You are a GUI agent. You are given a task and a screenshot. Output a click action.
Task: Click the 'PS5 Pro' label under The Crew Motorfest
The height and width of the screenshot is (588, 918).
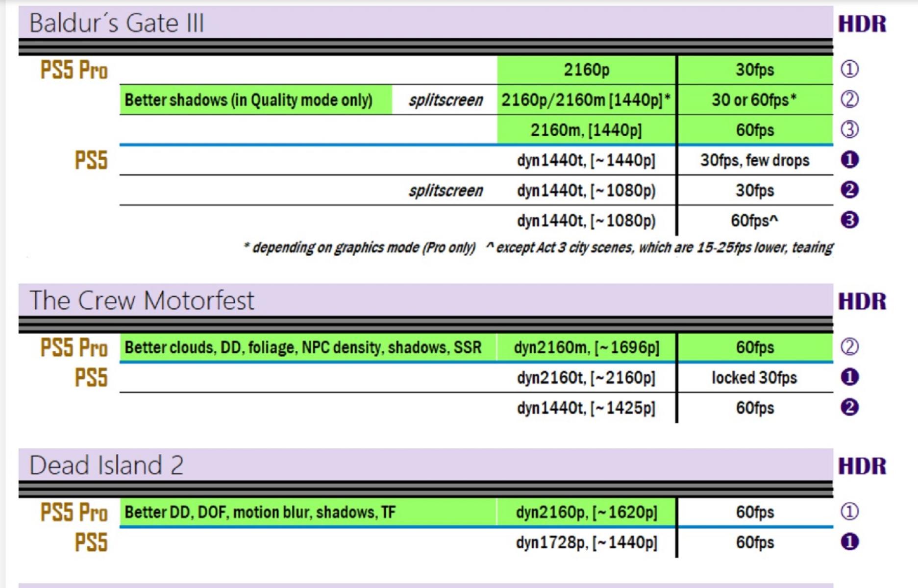coord(74,348)
